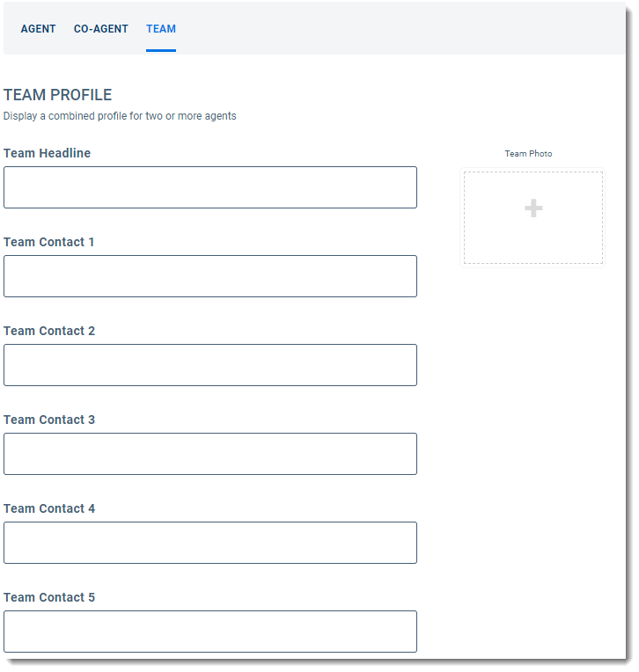Screen dimensions: 639x672
Task: Switch to the AGENT tab
Action: 38,29
